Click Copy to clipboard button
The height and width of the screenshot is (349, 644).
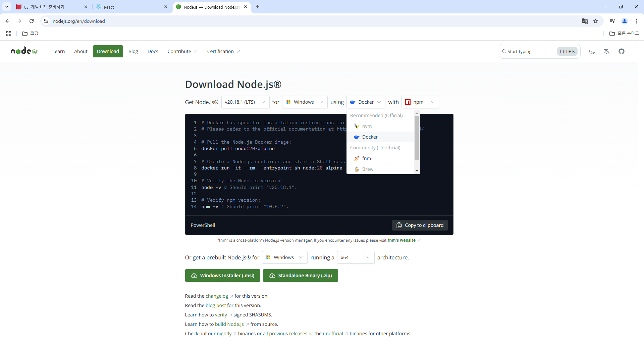[420, 225]
